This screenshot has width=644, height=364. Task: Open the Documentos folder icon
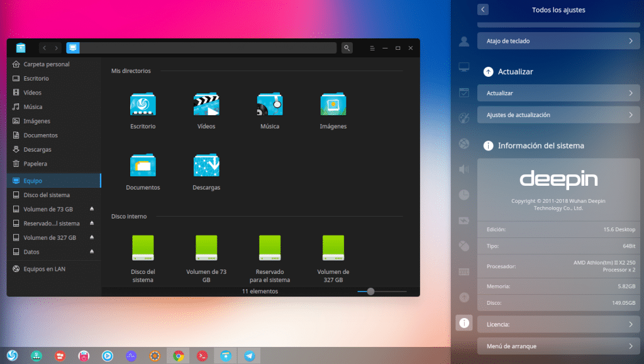pyautogui.click(x=143, y=166)
